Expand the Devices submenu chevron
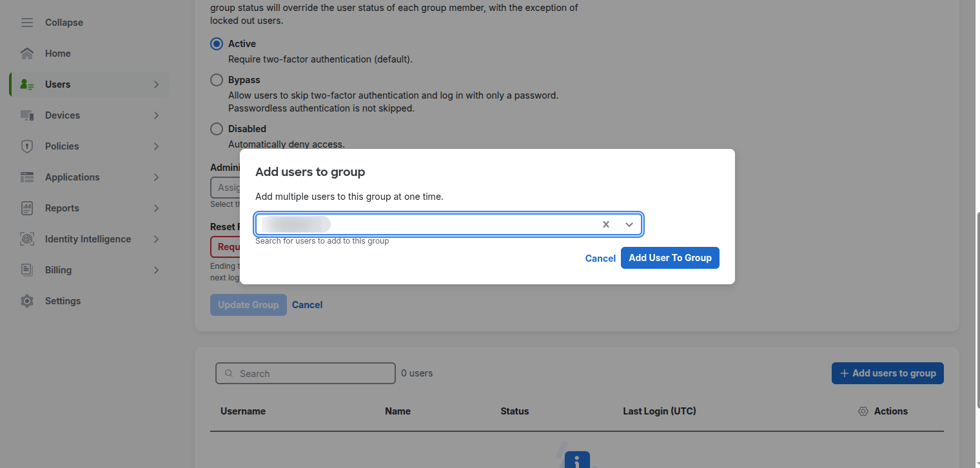Screen dimensions: 980x468 (x=156, y=115)
